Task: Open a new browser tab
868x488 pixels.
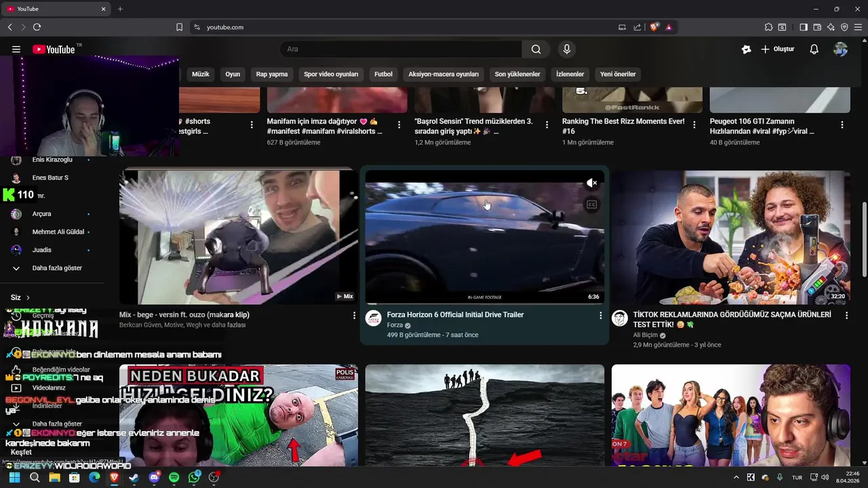Action: click(x=120, y=9)
